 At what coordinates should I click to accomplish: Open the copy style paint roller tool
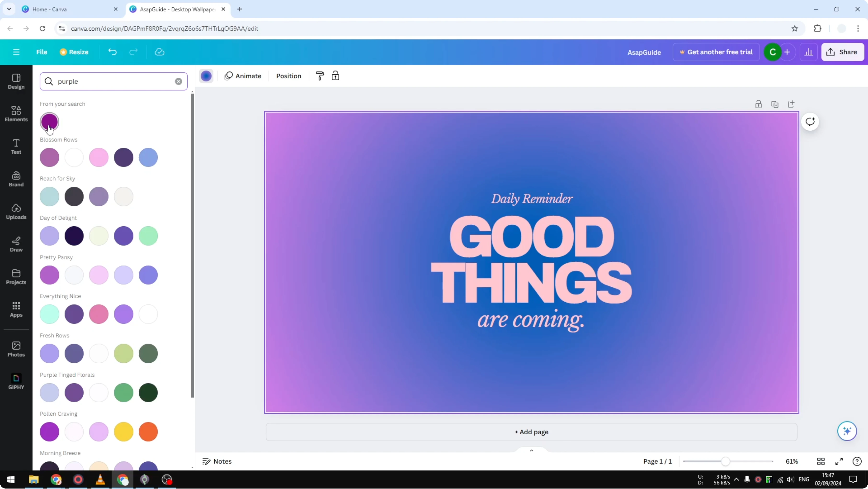click(x=320, y=76)
